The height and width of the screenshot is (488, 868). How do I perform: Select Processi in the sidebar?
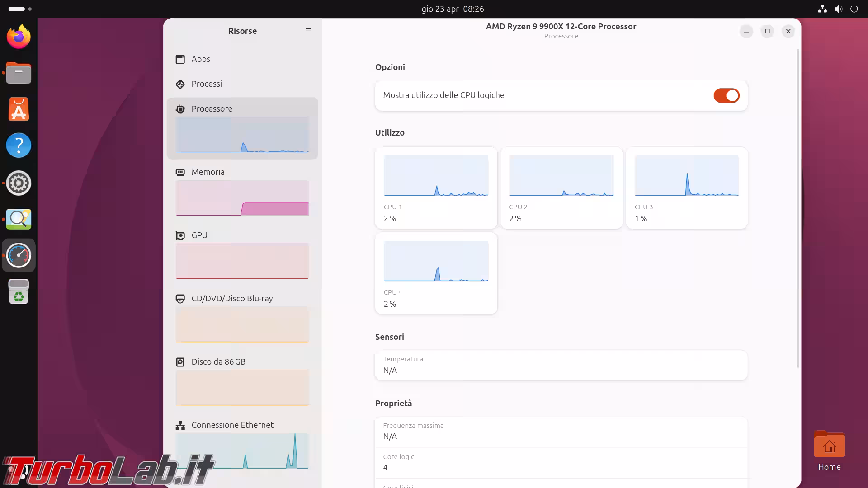point(207,84)
